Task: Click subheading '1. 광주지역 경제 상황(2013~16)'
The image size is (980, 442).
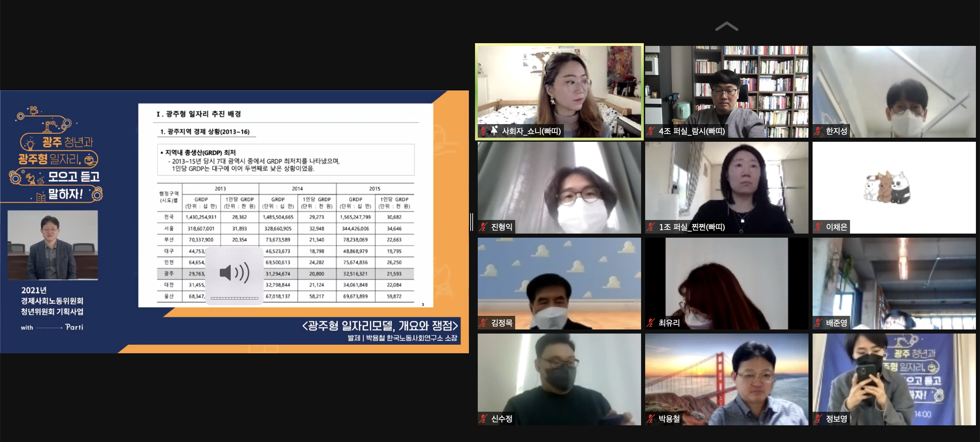Action: pyautogui.click(x=205, y=132)
